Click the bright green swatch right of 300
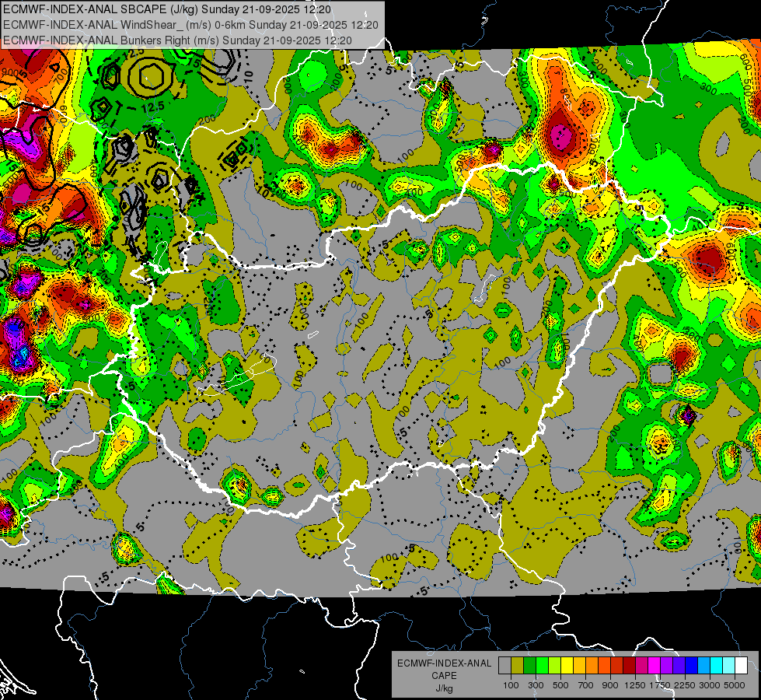The image size is (761, 700). coord(542,665)
